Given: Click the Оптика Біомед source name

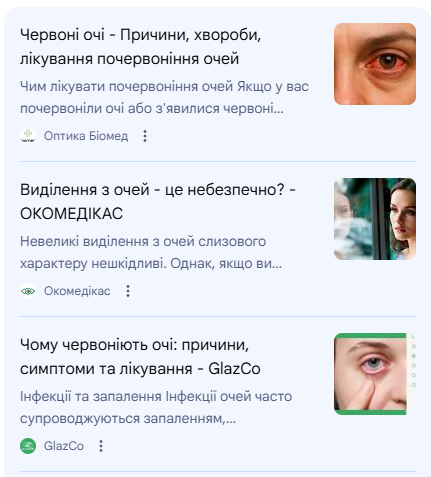Looking at the screenshot, I should coord(86,136).
